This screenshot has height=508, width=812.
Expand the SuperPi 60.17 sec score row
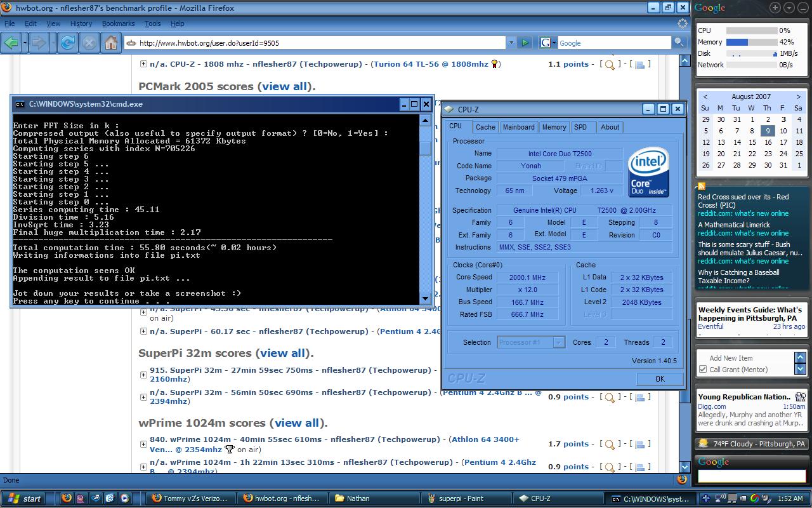click(x=143, y=331)
